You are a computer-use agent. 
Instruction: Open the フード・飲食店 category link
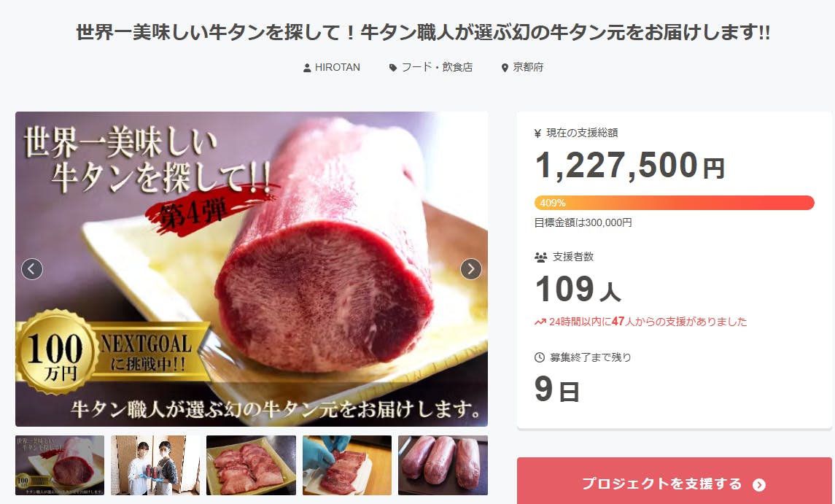(x=437, y=68)
